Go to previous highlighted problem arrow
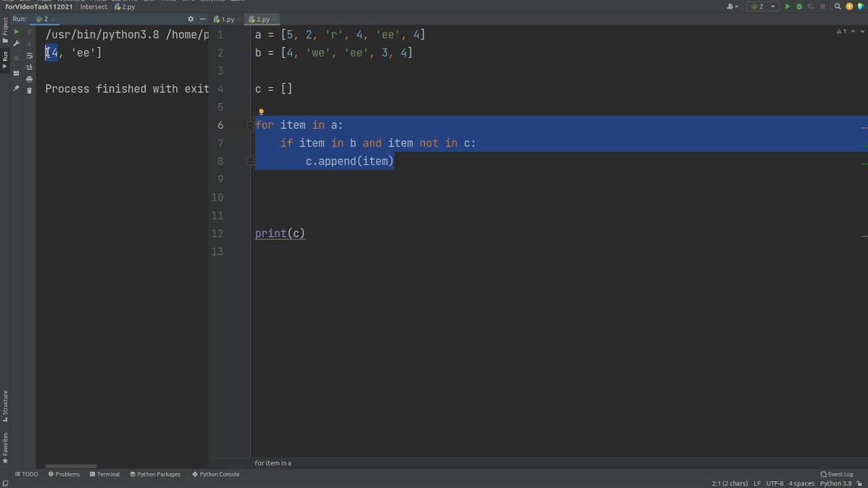The image size is (868, 488). (x=852, y=32)
